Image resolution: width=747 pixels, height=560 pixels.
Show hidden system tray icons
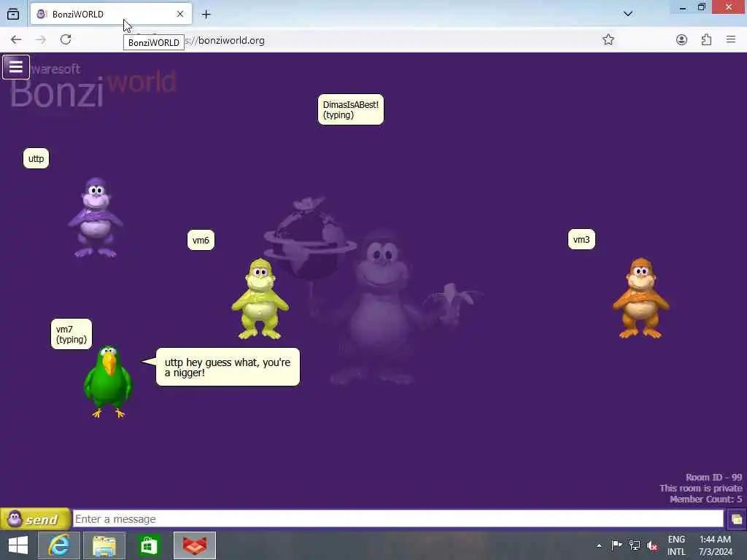point(599,545)
